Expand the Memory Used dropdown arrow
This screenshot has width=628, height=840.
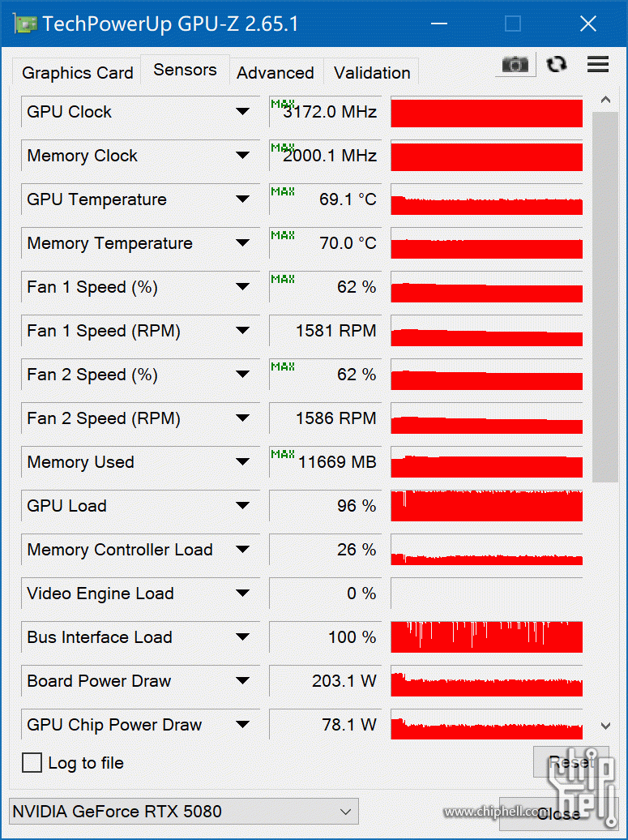click(242, 462)
